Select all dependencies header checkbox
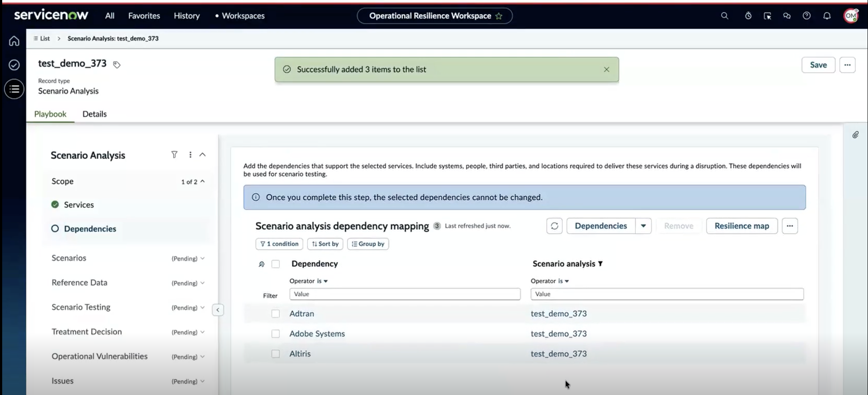The image size is (868, 395). pos(275,264)
